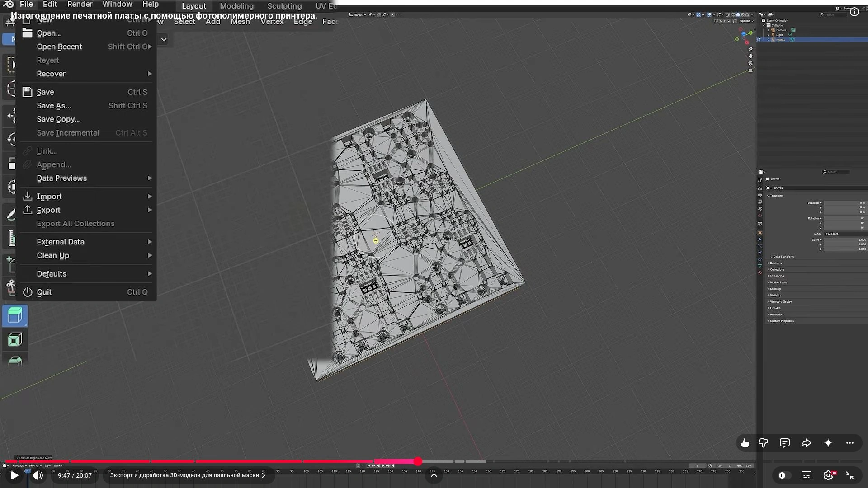Open the Render menu in menu bar
The image size is (868, 488).
[x=80, y=5]
